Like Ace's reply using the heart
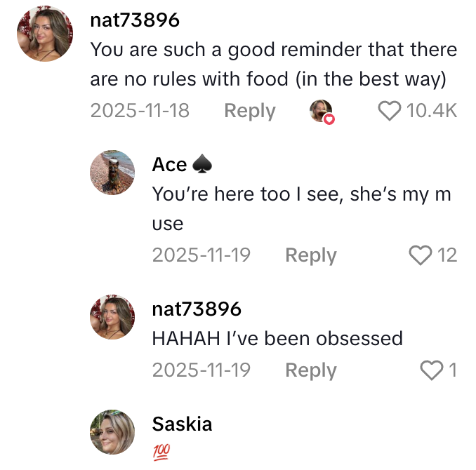476x470 pixels. pos(421,255)
